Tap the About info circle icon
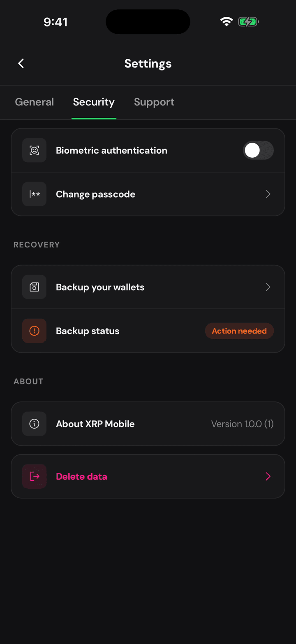 [35, 424]
